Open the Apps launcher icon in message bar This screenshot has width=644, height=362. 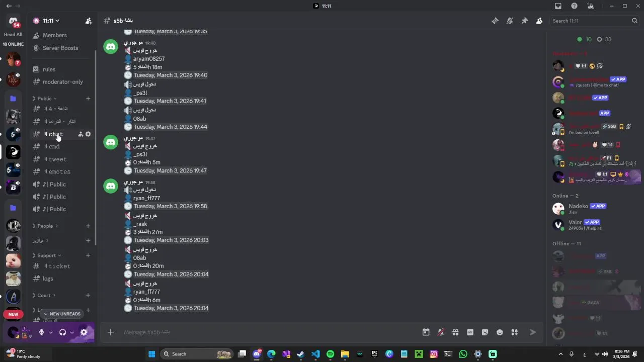pyautogui.click(x=514, y=332)
